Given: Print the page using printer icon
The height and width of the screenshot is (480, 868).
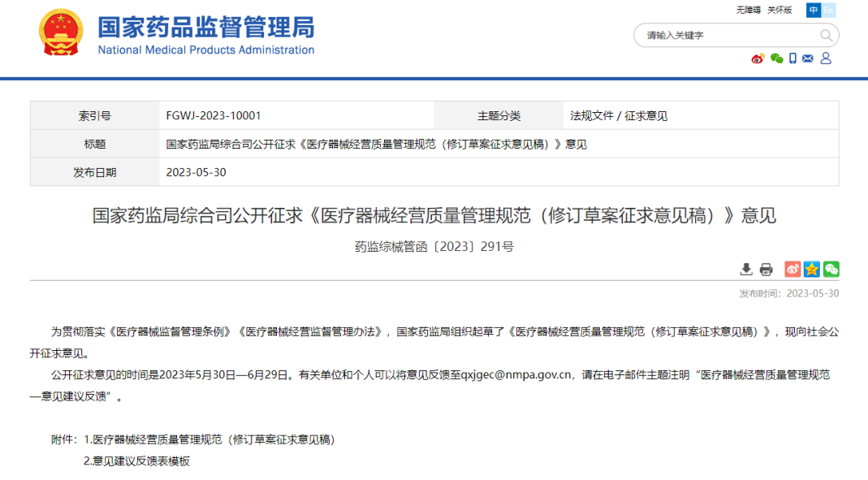Looking at the screenshot, I should [x=766, y=270].
